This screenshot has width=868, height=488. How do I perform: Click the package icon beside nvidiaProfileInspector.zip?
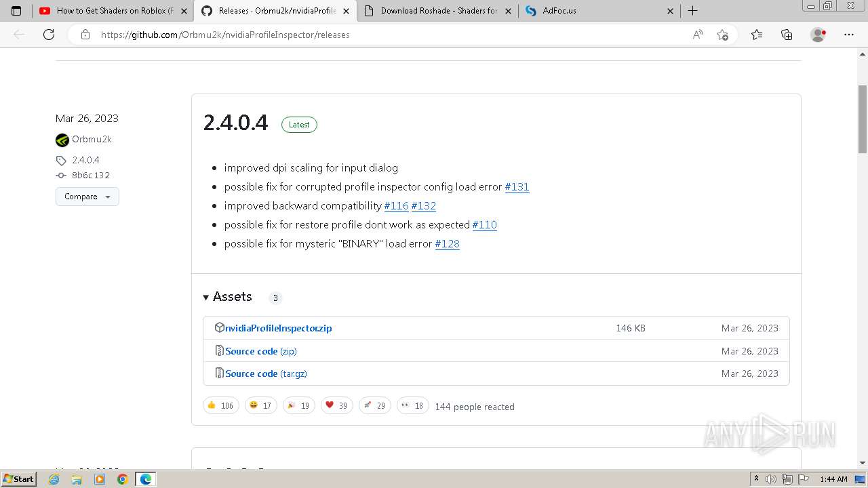point(219,327)
